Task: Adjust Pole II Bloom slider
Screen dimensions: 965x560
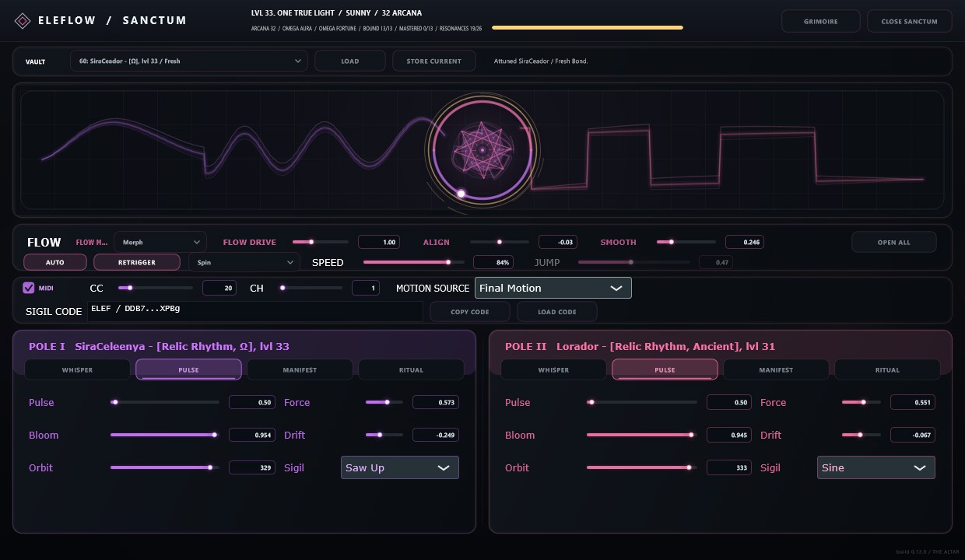Action: coord(642,435)
